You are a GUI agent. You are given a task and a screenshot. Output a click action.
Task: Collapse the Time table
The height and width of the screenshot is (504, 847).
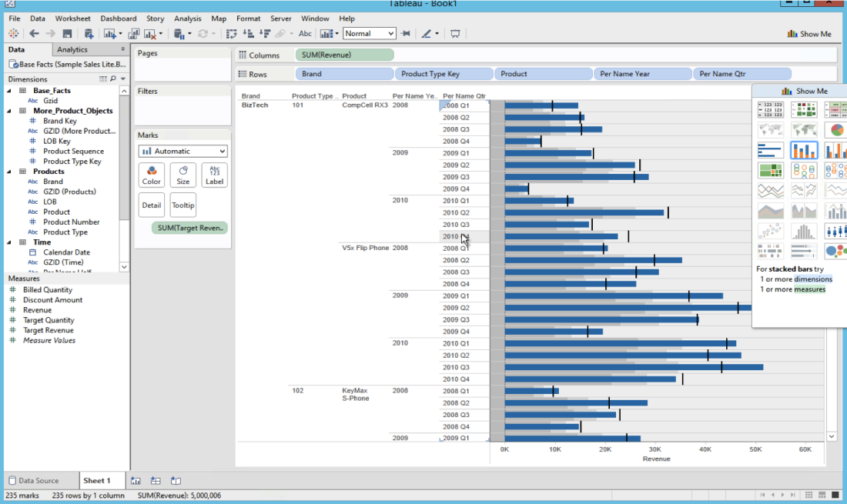click(9, 242)
